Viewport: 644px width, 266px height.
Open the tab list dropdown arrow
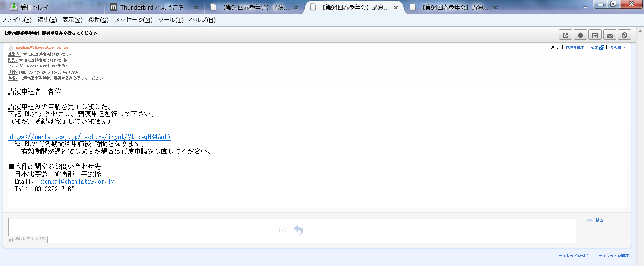585,8
